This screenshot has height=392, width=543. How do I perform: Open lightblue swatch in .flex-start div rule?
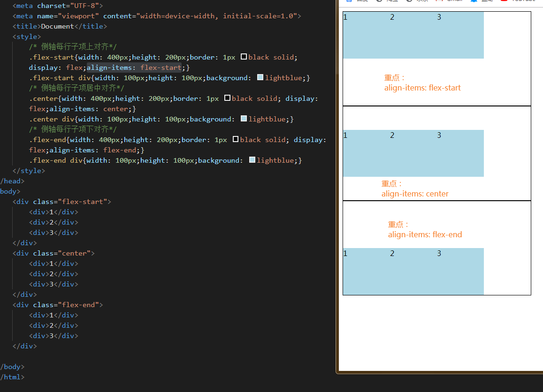coord(260,77)
